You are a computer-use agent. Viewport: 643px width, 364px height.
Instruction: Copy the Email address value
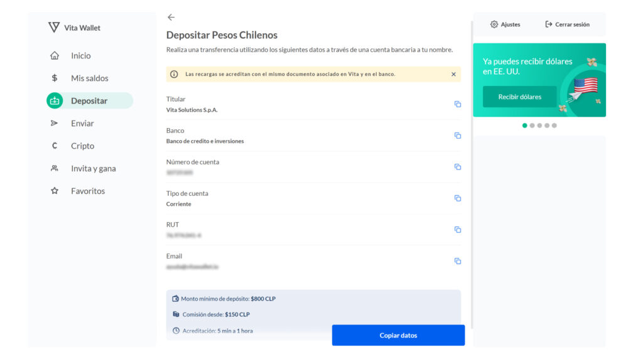[457, 261]
